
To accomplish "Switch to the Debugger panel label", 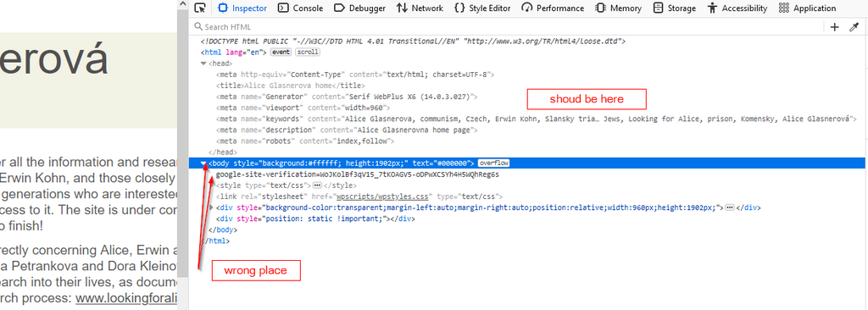I will [x=367, y=8].
